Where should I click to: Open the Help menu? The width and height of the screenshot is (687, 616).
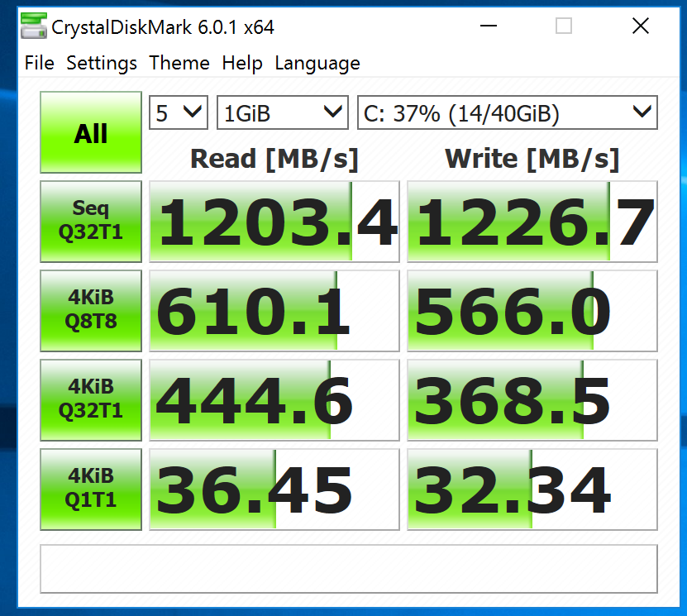coord(242,63)
